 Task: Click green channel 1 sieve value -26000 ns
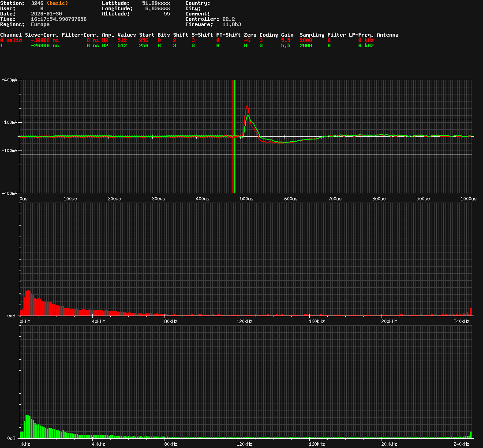45,45
